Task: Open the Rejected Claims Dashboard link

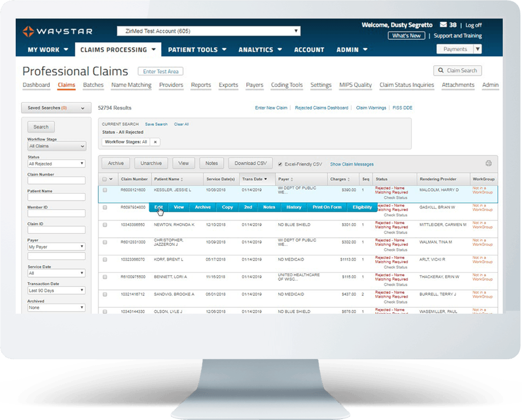Action: [322, 107]
